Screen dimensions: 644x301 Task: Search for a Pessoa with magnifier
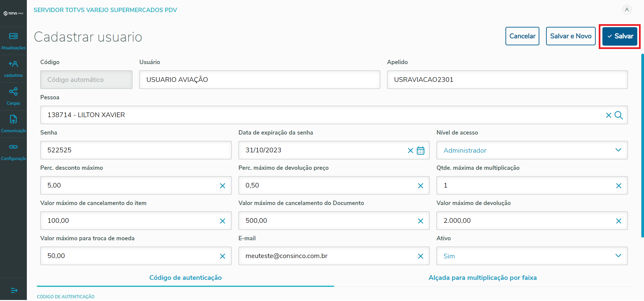(619, 115)
